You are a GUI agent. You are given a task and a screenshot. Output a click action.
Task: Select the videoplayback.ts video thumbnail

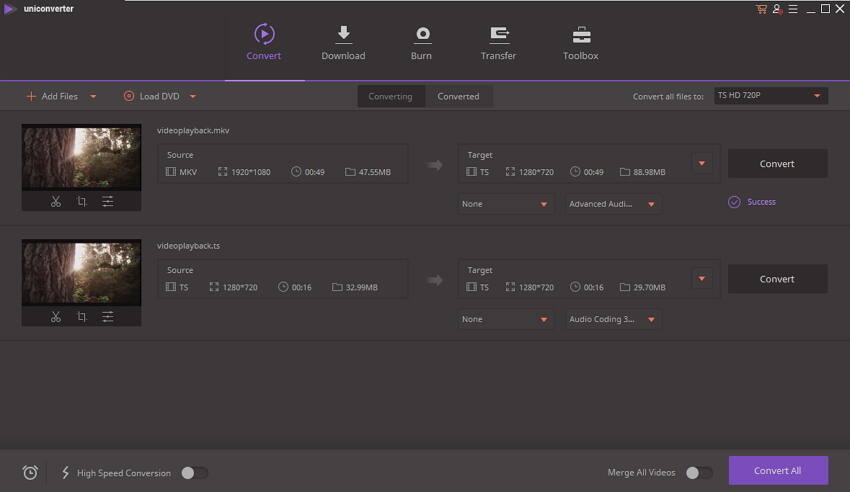point(81,273)
